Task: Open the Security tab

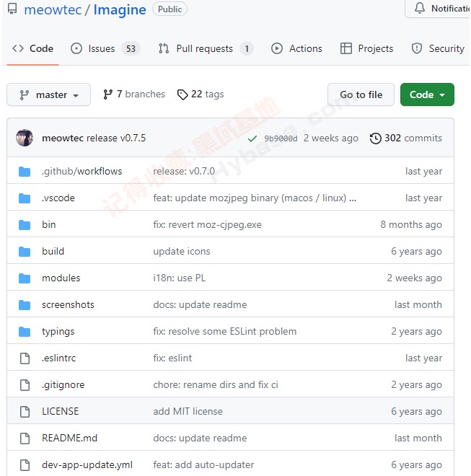Action: point(438,48)
